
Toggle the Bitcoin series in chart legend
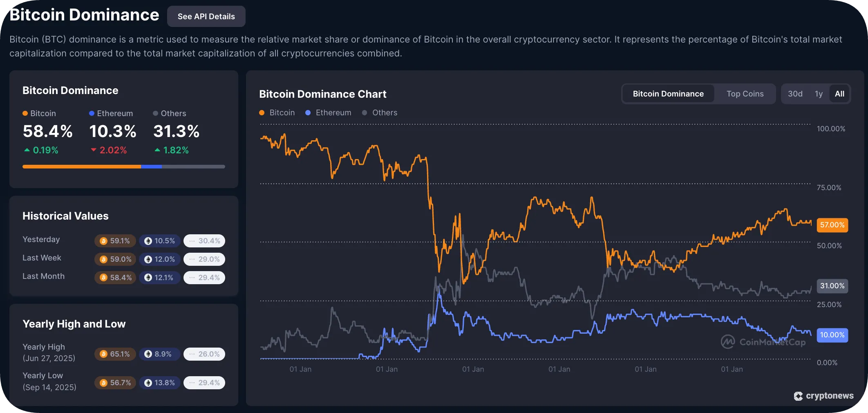pos(277,112)
